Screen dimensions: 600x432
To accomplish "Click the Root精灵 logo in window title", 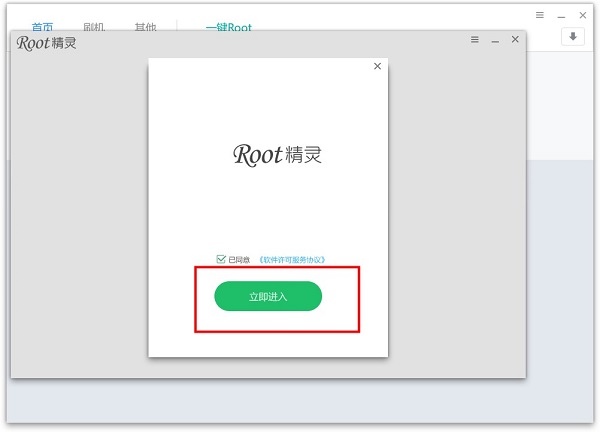I will pyautogui.click(x=47, y=43).
